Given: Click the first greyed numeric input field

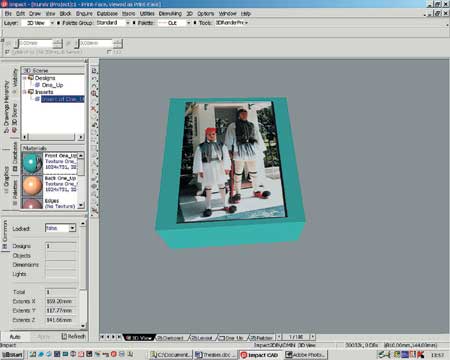Looking at the screenshot, I should (x=35, y=43).
